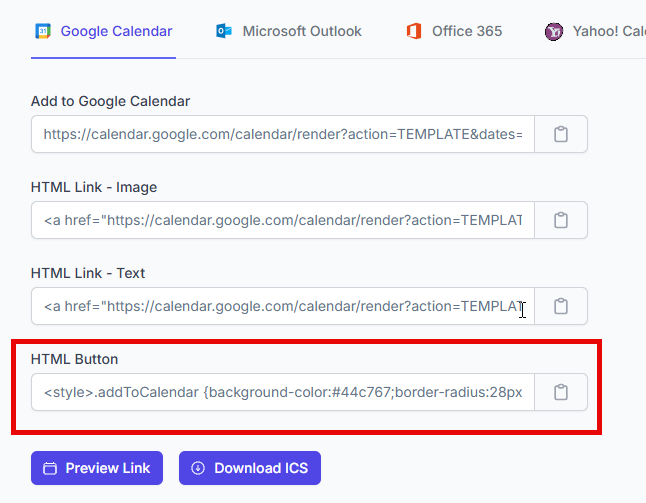
Task: Copy the HTML Button code
Action: (561, 392)
